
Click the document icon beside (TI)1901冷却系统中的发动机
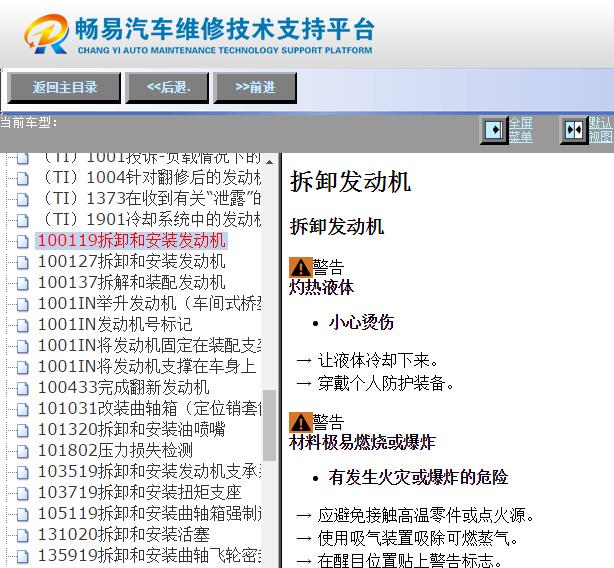23,220
